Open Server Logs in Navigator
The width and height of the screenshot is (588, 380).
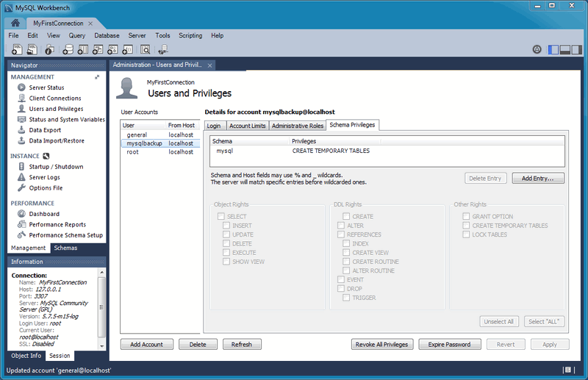pyautogui.click(x=45, y=177)
